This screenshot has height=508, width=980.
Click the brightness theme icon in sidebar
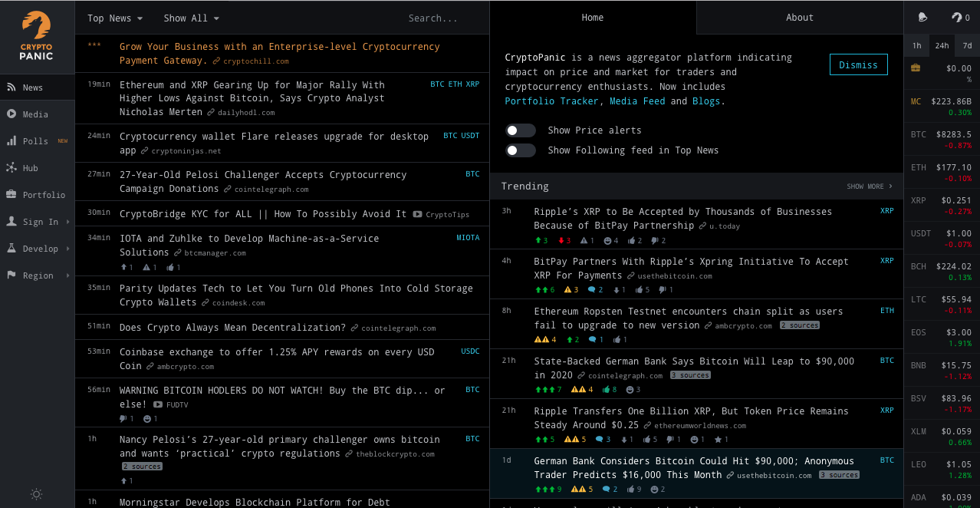(x=36, y=494)
